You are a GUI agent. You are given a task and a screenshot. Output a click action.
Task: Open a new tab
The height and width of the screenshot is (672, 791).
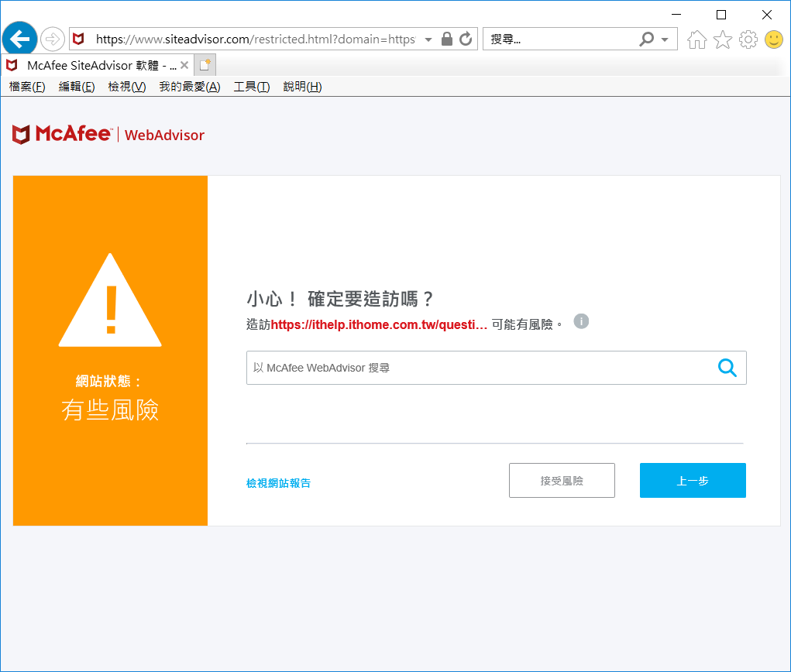pos(205,65)
